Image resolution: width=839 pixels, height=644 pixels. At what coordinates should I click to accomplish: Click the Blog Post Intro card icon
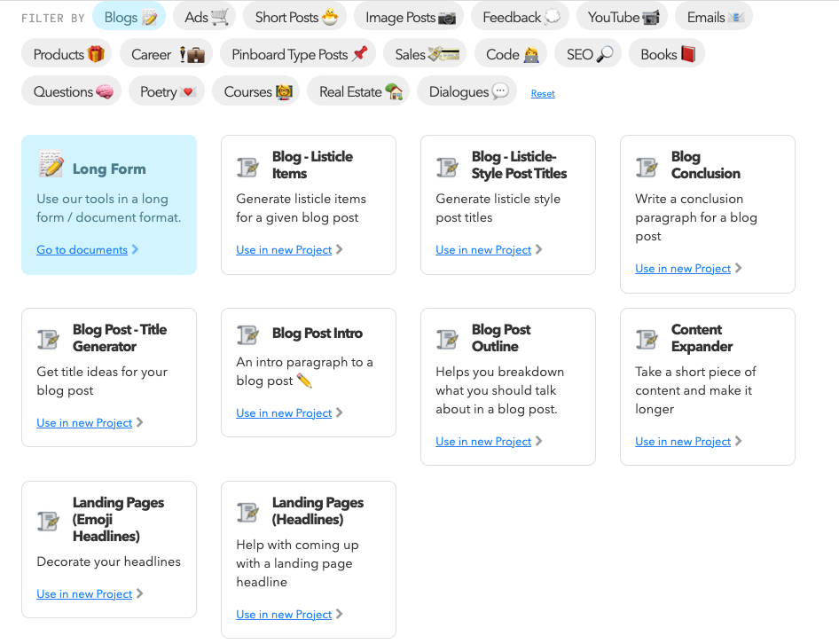247,334
